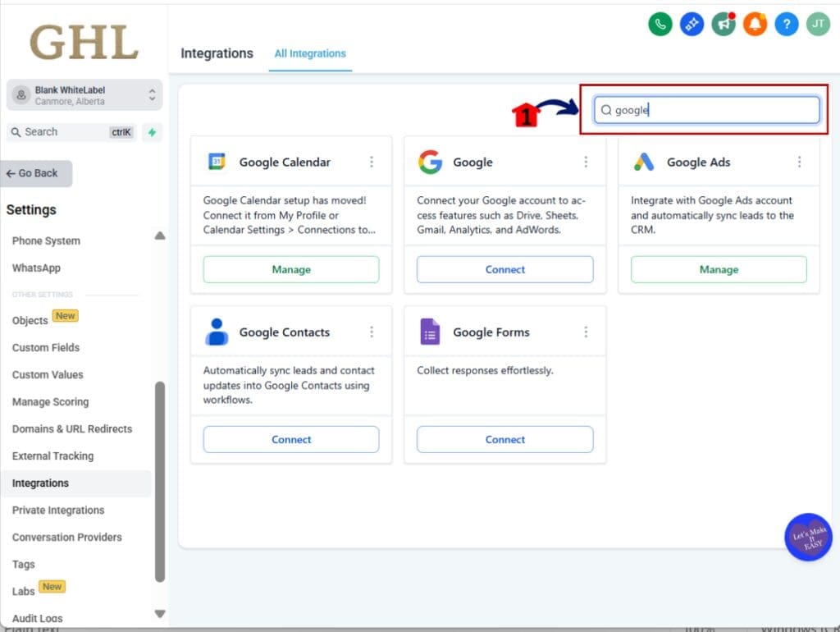Click the Google Calendar logo icon
The image size is (840, 632).
coord(217,162)
